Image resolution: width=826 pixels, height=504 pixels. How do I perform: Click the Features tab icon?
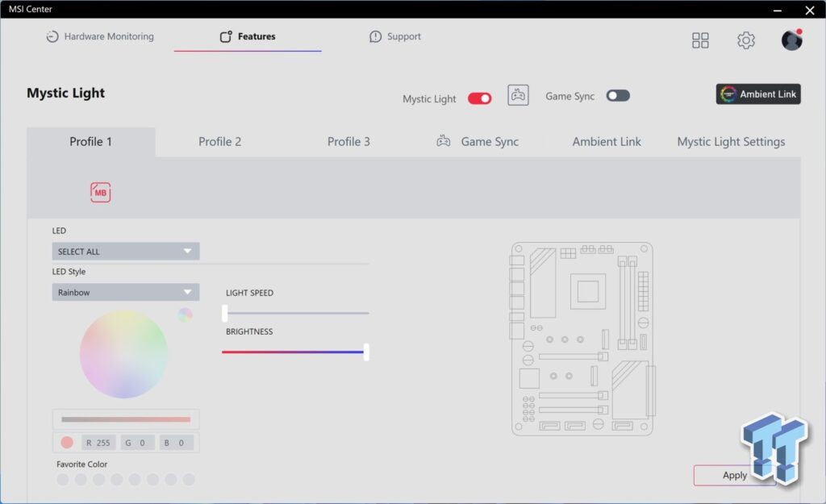tap(226, 36)
